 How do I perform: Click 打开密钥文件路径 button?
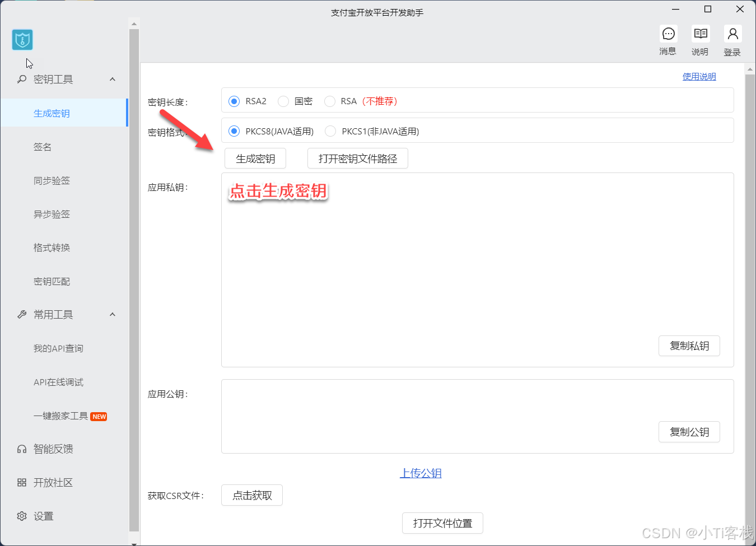coord(358,158)
